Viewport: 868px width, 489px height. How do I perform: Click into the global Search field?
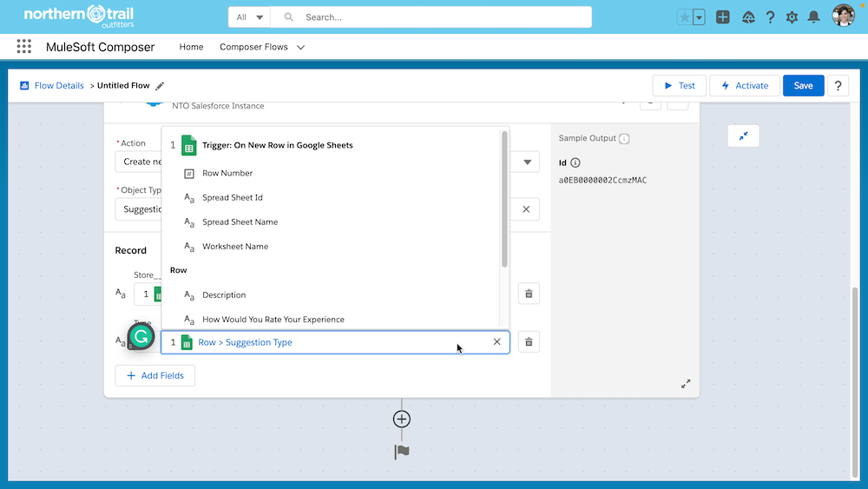click(x=431, y=17)
